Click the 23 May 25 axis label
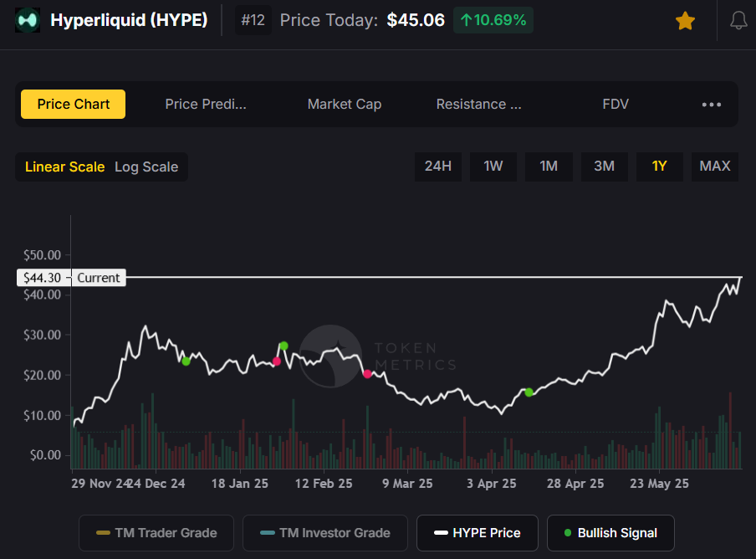 (659, 484)
